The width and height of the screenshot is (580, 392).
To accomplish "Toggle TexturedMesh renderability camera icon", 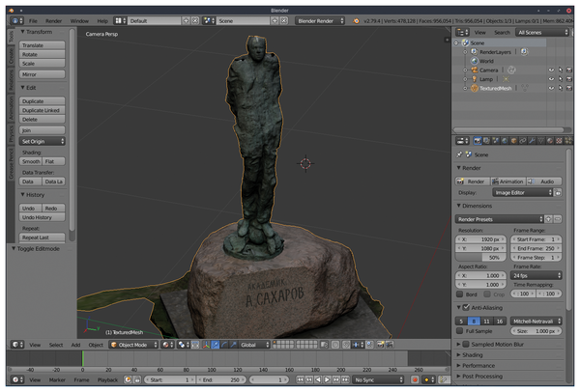I will pos(569,88).
